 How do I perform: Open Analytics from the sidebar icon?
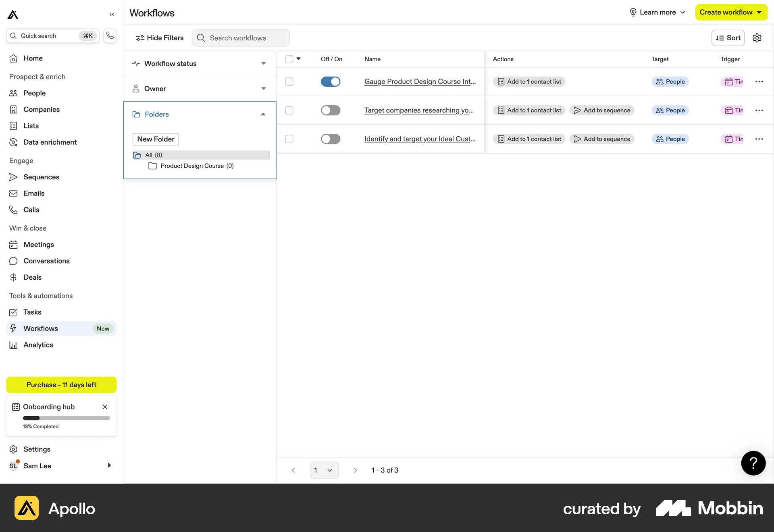[x=13, y=345]
